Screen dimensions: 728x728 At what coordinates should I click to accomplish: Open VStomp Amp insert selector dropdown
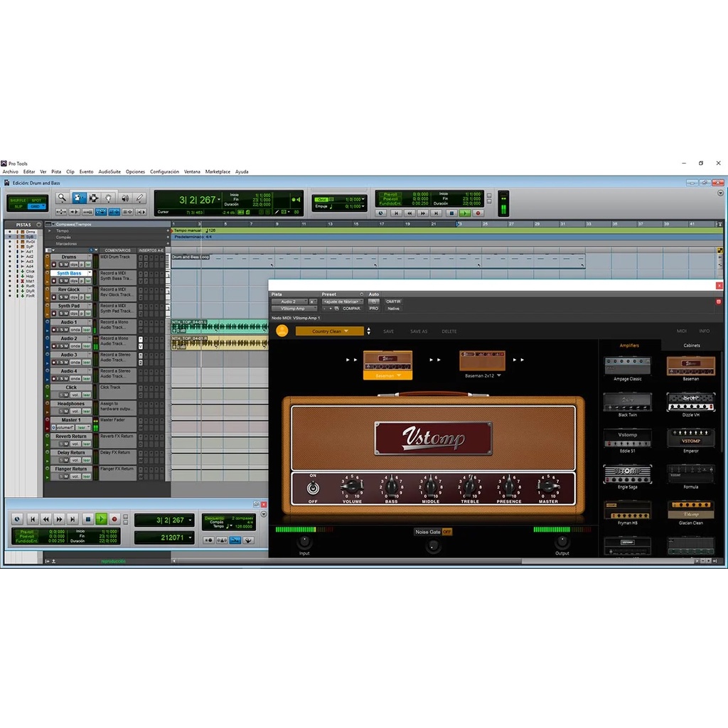coord(294,309)
